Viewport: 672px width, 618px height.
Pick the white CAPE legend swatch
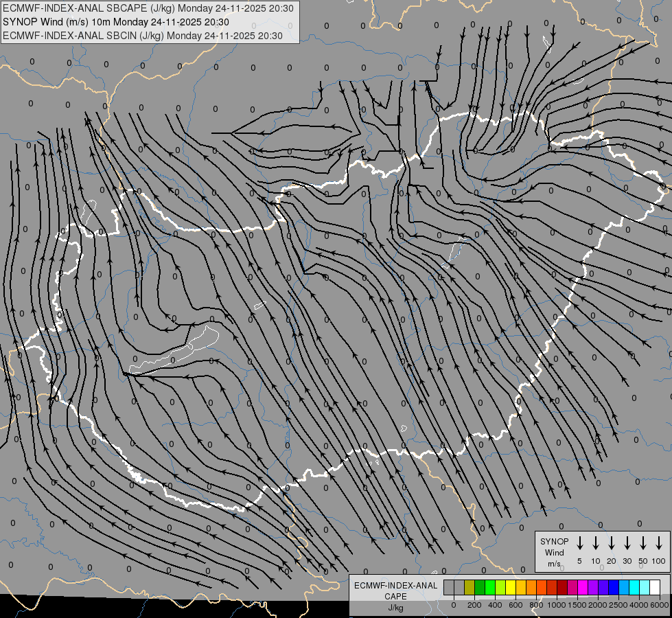coord(654,587)
